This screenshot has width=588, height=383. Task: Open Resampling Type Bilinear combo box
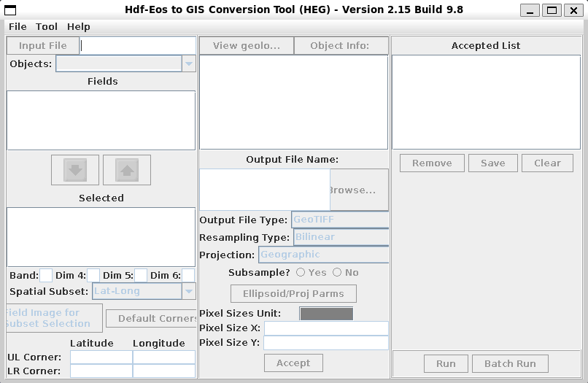341,237
